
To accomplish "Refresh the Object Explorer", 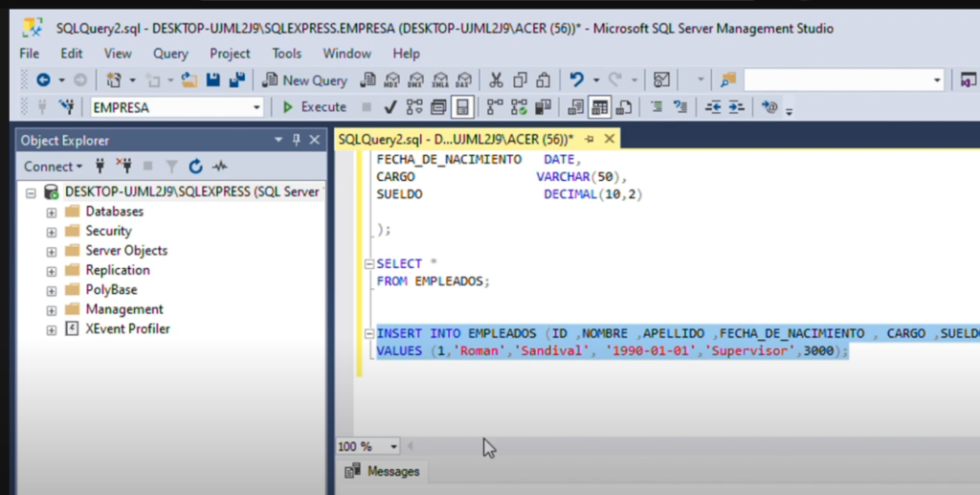I will 195,167.
